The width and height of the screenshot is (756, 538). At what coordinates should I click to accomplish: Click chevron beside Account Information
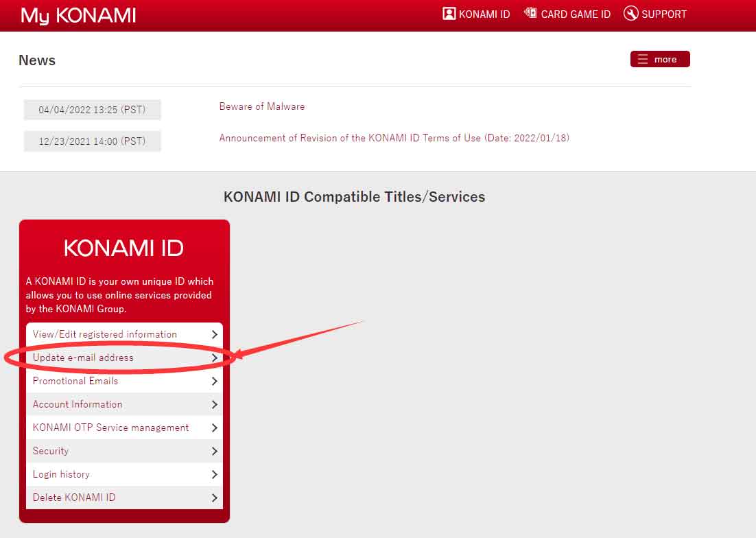[x=215, y=404]
